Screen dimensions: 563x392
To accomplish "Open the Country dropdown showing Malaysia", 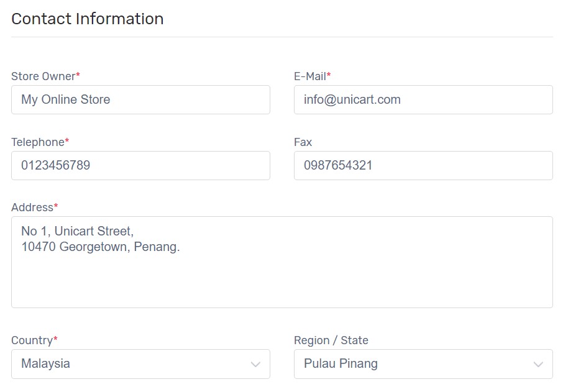I will (x=140, y=364).
